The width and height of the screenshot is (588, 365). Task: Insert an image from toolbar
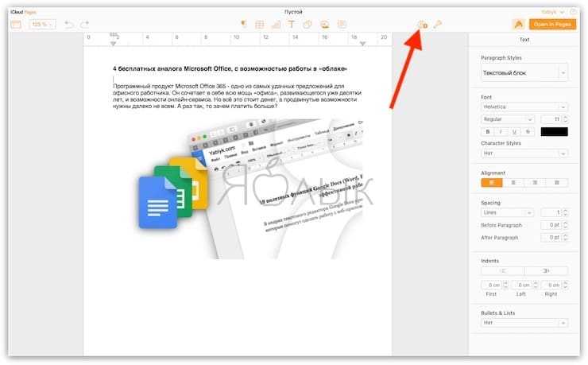click(x=324, y=25)
